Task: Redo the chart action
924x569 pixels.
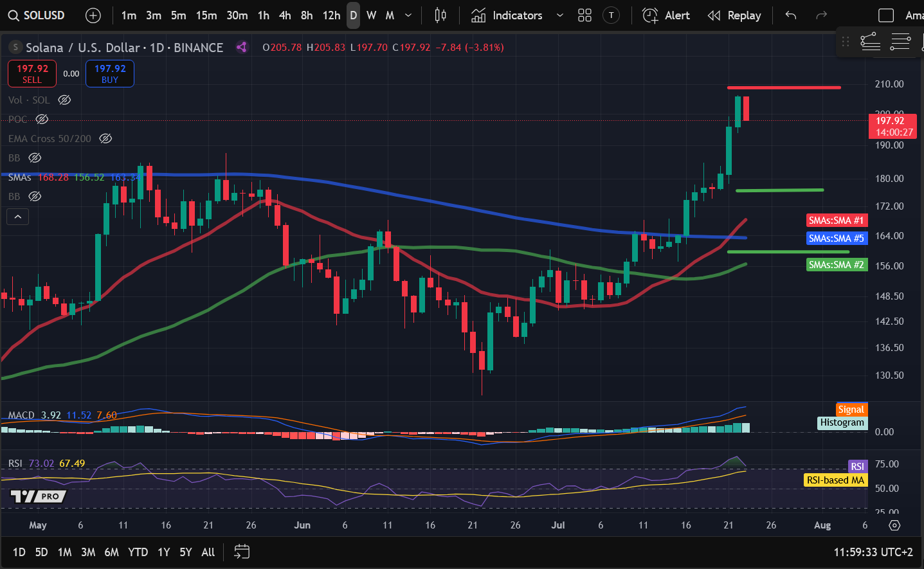Action: [821, 15]
